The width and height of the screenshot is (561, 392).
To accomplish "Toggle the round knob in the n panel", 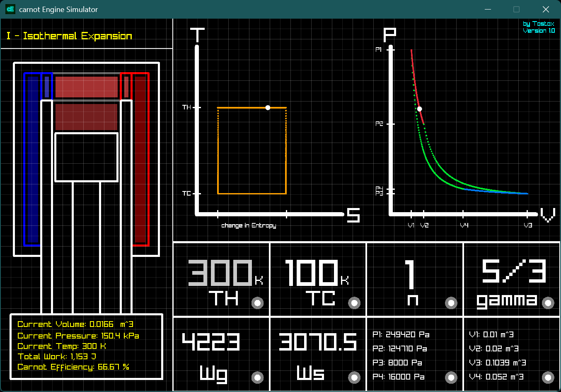I will [451, 303].
